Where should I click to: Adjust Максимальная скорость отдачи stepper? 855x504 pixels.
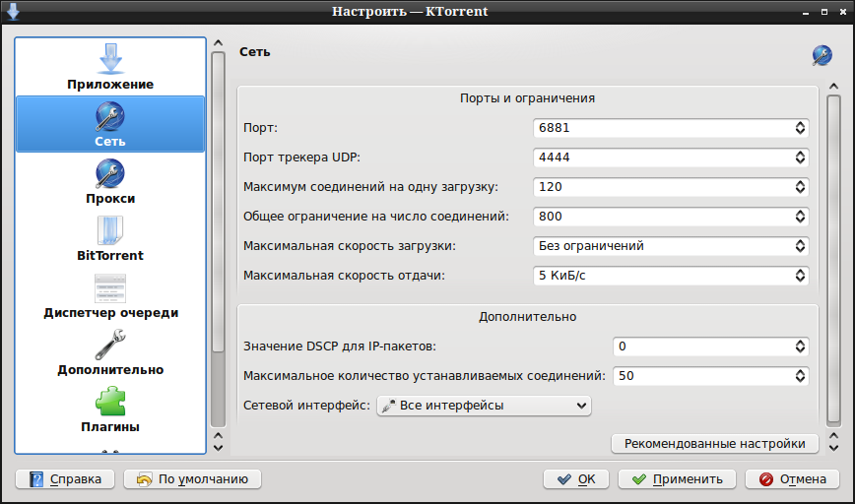point(800,276)
